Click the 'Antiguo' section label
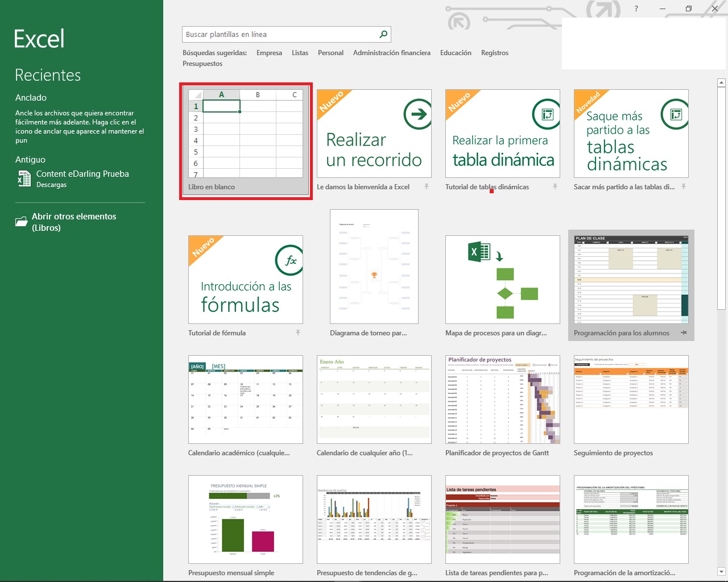Viewport: 728px width, 582px height. 30,160
